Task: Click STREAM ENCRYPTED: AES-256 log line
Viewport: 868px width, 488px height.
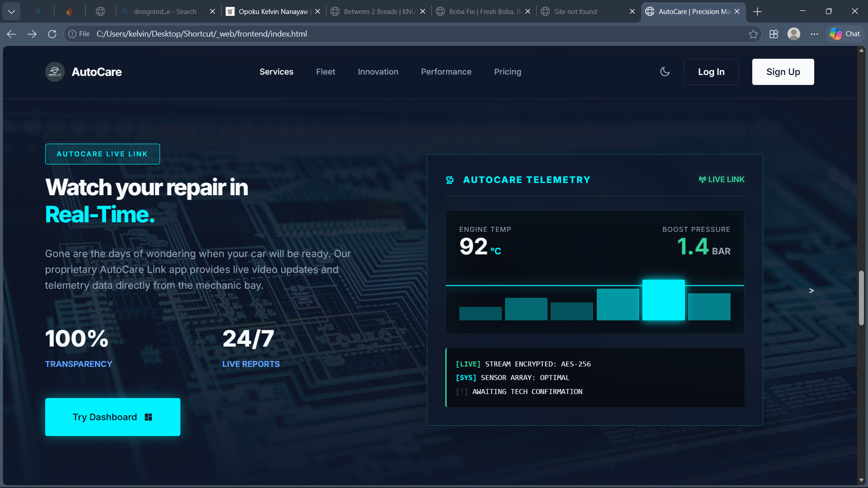Action: pyautogui.click(x=524, y=364)
